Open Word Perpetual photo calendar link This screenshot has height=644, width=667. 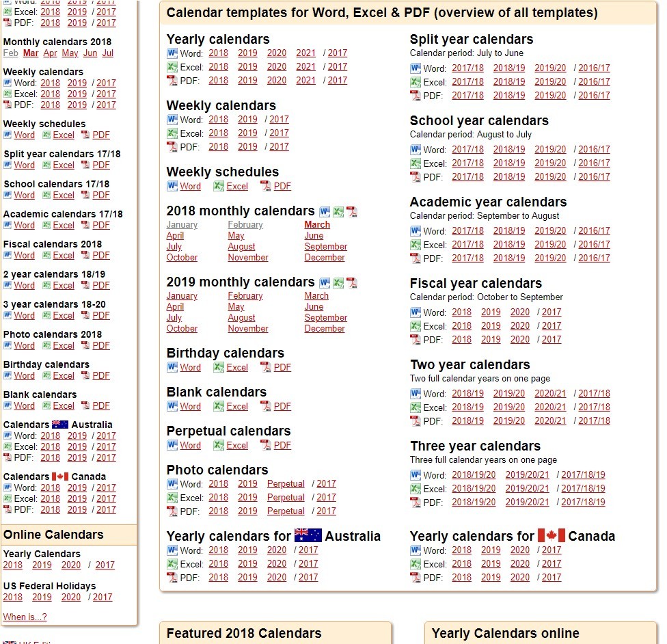point(286,484)
